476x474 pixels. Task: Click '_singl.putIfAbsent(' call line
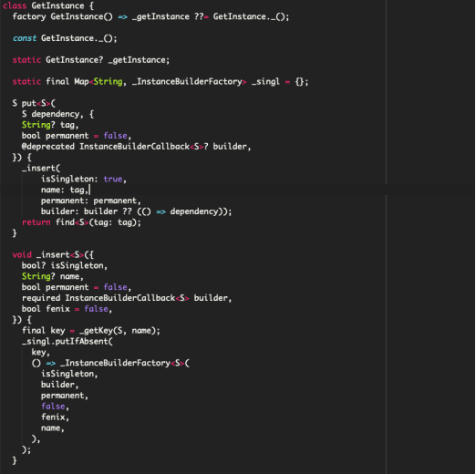point(67,342)
